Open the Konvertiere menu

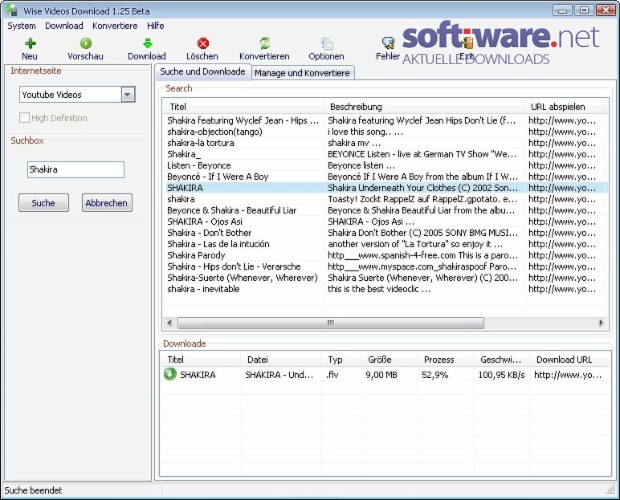(x=115, y=26)
